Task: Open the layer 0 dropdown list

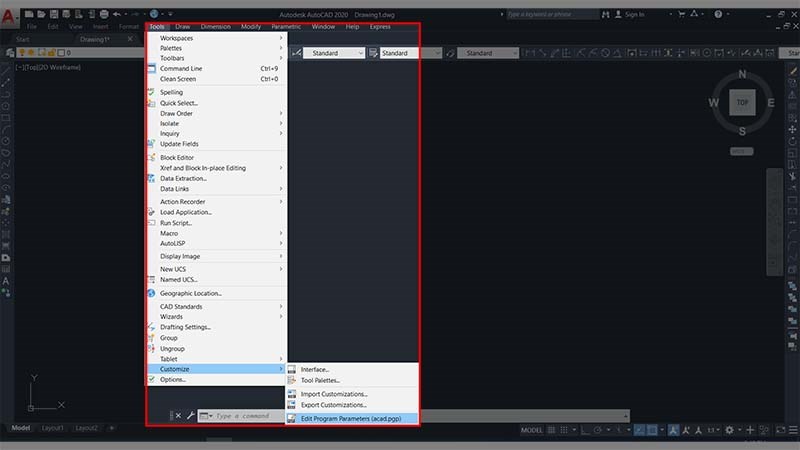Action: point(81,53)
